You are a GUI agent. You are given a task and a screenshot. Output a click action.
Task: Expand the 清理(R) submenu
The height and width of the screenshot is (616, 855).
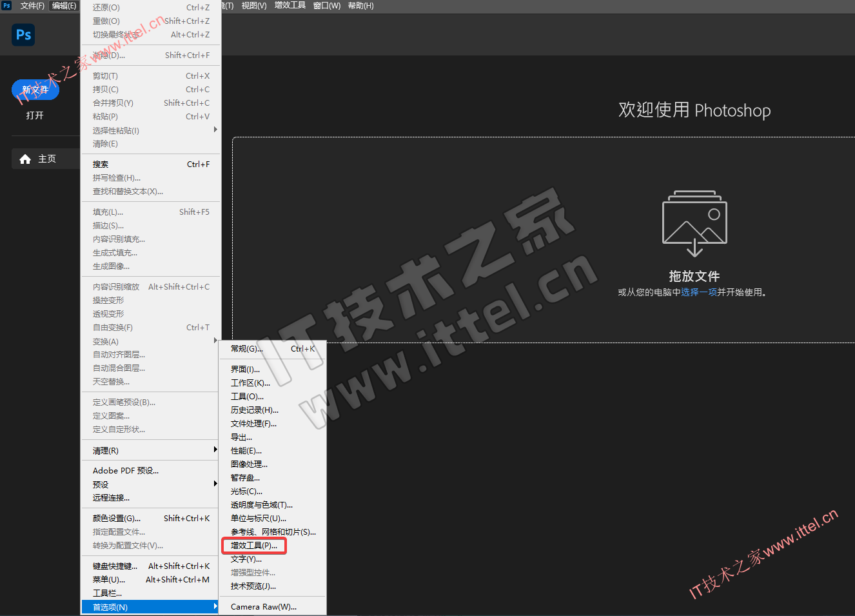151,450
